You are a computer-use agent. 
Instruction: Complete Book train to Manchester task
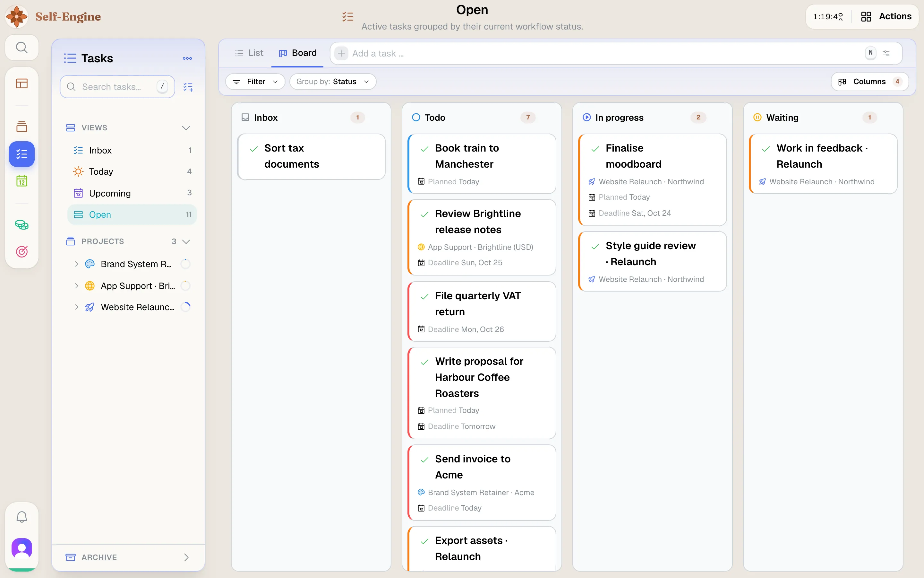point(424,149)
